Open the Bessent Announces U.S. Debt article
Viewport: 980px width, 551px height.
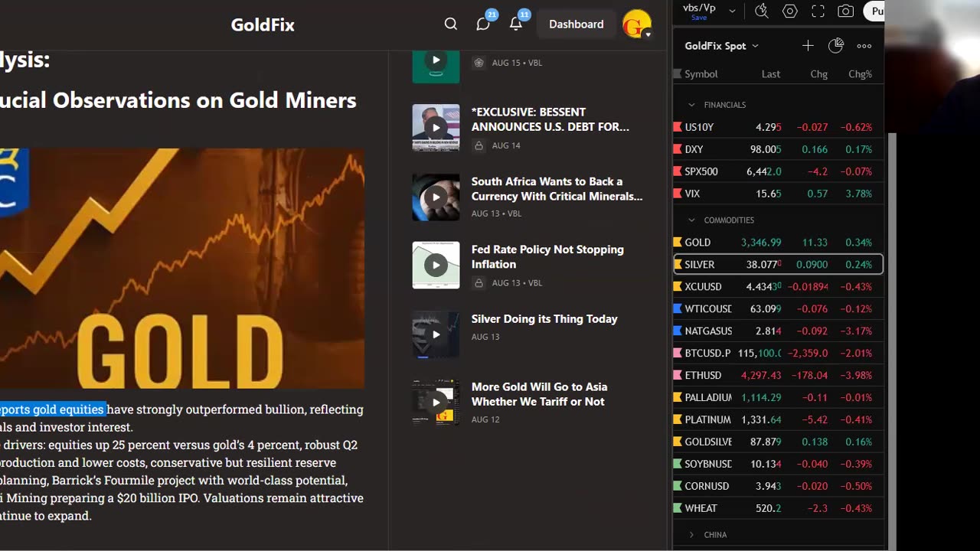(550, 119)
